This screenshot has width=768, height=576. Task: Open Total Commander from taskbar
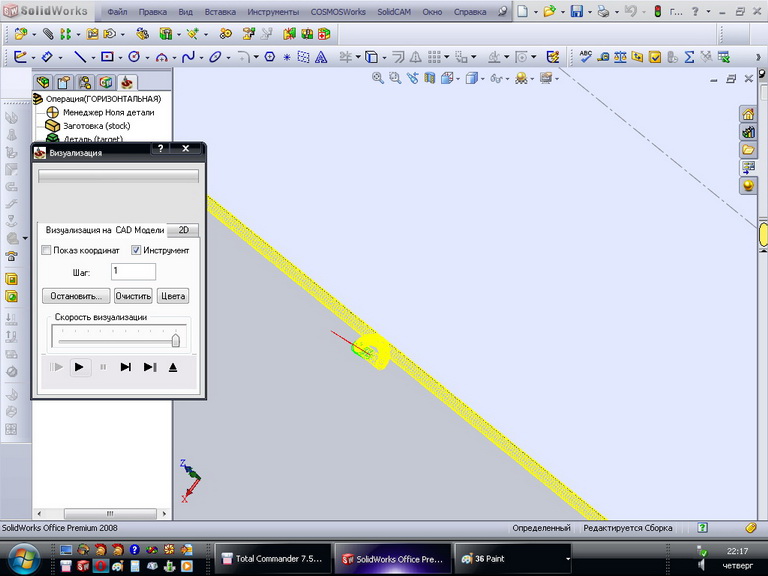tap(273, 558)
